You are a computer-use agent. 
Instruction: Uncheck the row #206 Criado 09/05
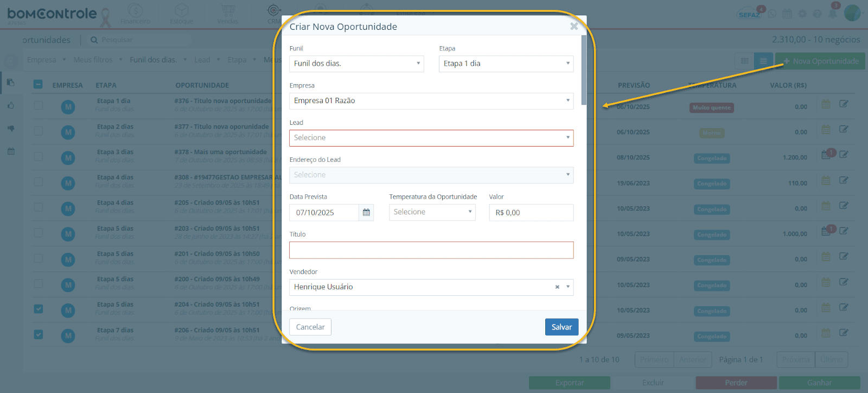[x=38, y=334]
